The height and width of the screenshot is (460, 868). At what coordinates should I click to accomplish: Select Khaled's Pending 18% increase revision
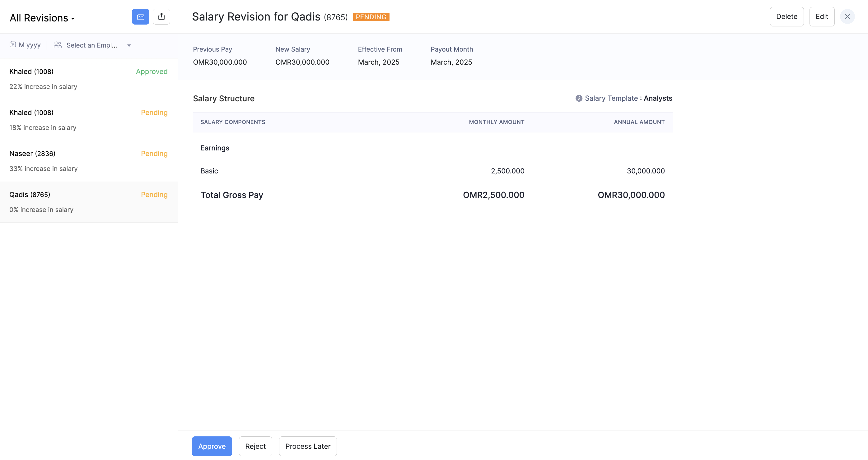tap(88, 120)
